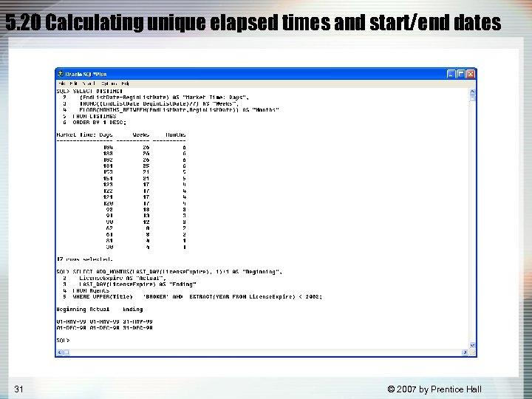Open the Search menu
532x399 pixels.
point(89,83)
